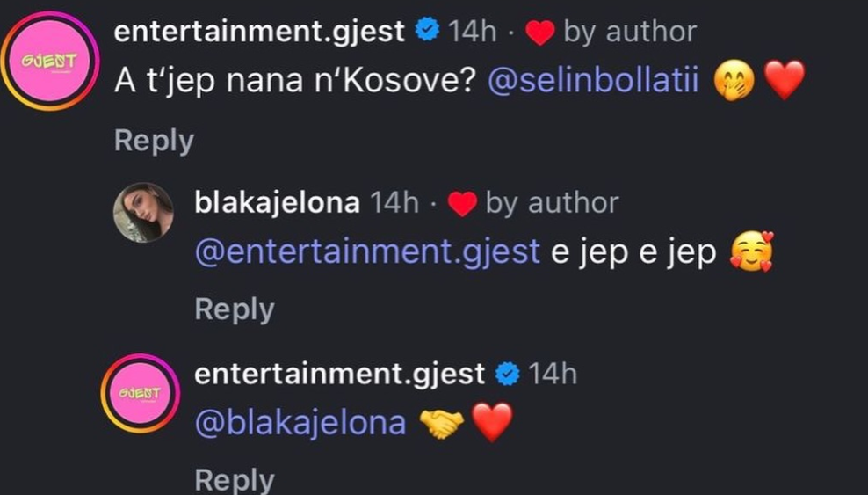Open blakajelona's profile picture
This screenshot has width=868, height=495.
click(143, 212)
